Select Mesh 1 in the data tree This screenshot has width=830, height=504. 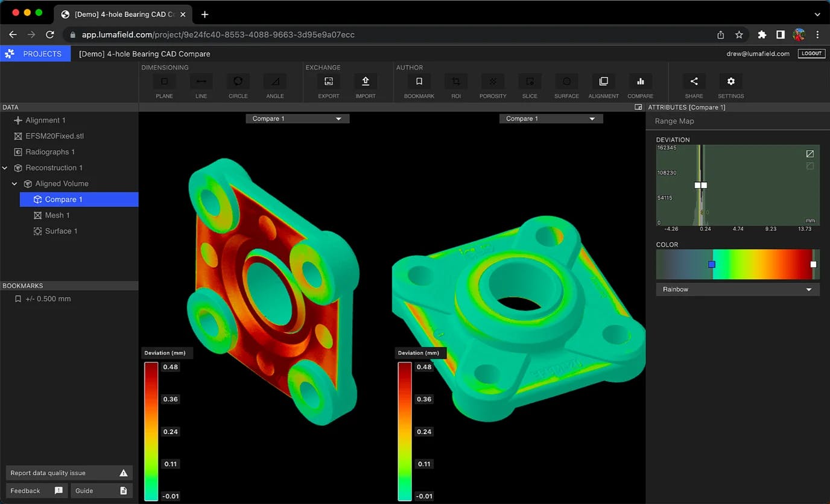pyautogui.click(x=57, y=215)
